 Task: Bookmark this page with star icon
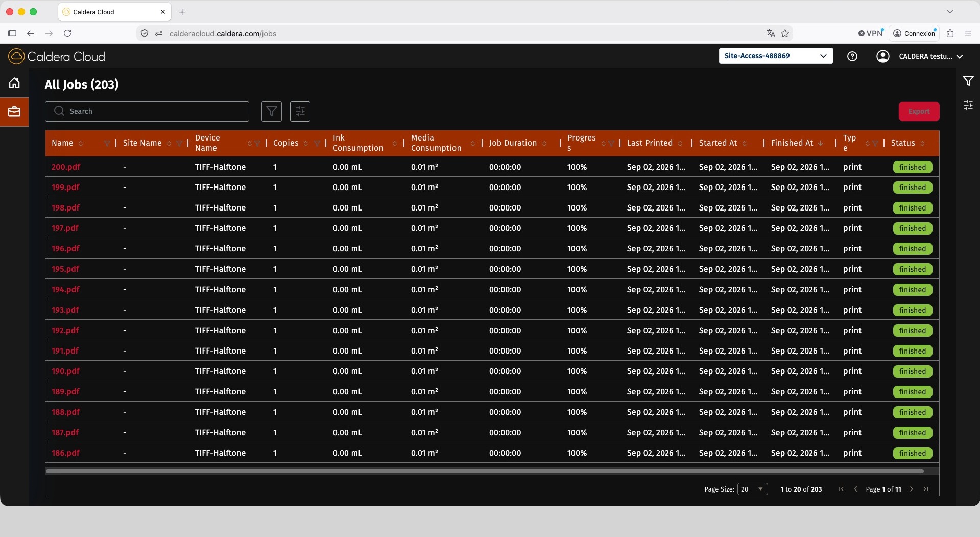[785, 33]
